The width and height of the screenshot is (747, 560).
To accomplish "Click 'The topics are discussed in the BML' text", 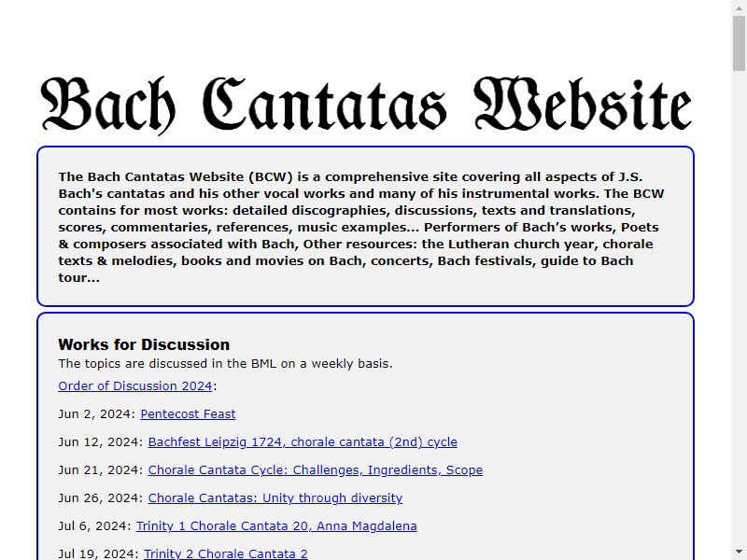I will [x=225, y=364].
